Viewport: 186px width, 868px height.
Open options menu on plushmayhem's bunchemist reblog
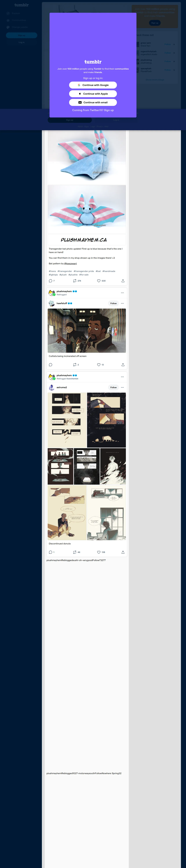(122, 377)
